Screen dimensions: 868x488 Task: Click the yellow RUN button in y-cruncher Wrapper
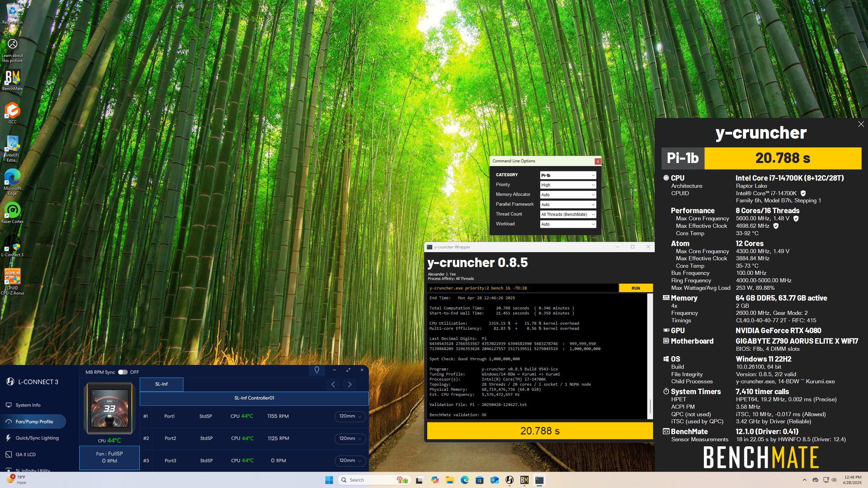coord(636,288)
